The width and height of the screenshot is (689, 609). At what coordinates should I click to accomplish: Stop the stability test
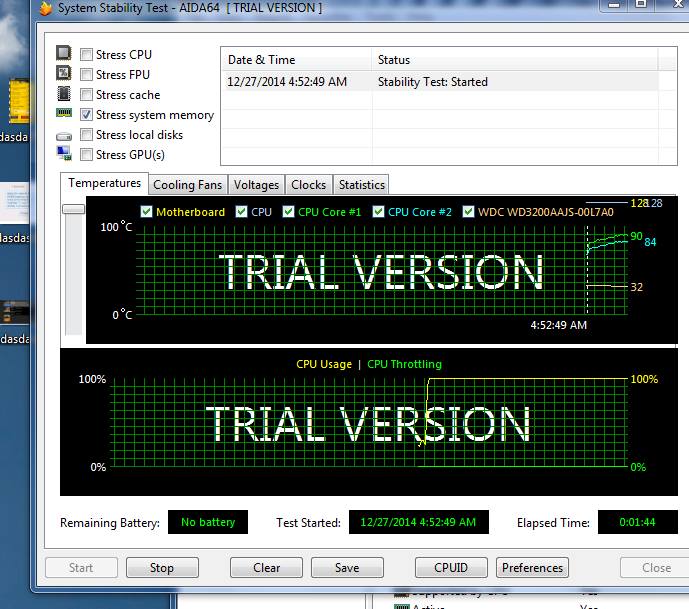pyautogui.click(x=162, y=568)
